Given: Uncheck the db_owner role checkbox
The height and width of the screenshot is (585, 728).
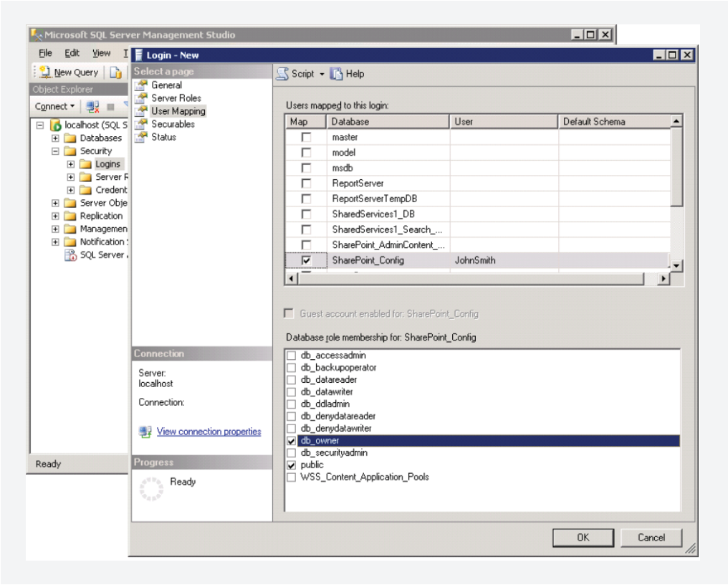Looking at the screenshot, I should [291, 440].
